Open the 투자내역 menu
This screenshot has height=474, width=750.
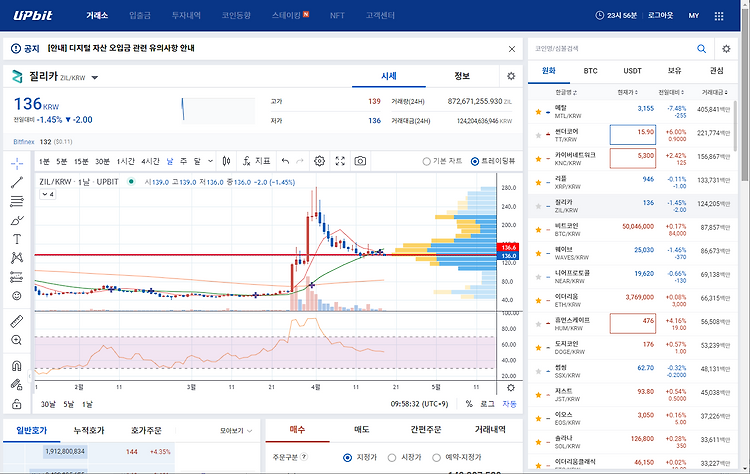tap(186, 15)
